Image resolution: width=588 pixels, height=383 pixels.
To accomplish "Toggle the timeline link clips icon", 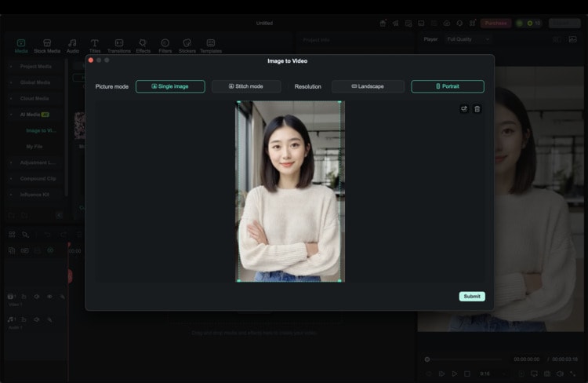I will (25, 250).
